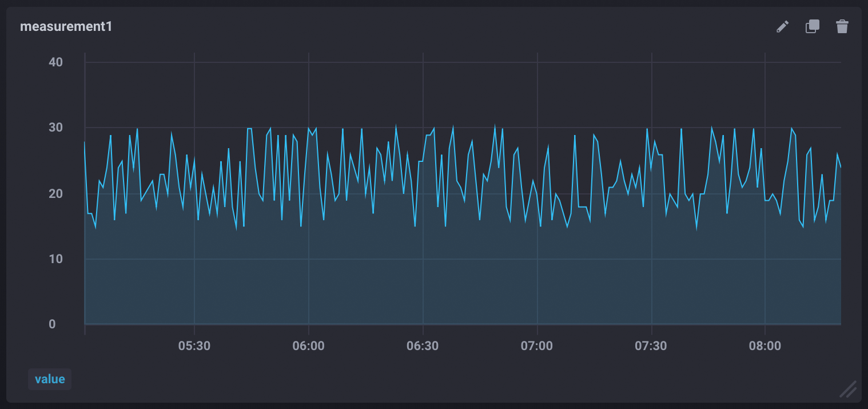The height and width of the screenshot is (409, 868).
Task: Copy the chart using the duplicate icon
Action: pos(812,26)
